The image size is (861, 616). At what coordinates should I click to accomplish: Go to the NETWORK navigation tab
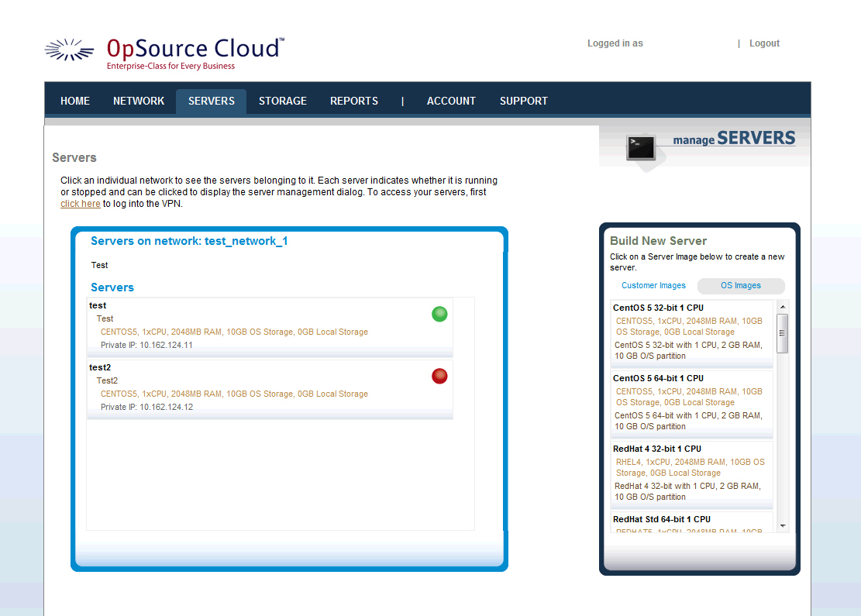pos(139,101)
